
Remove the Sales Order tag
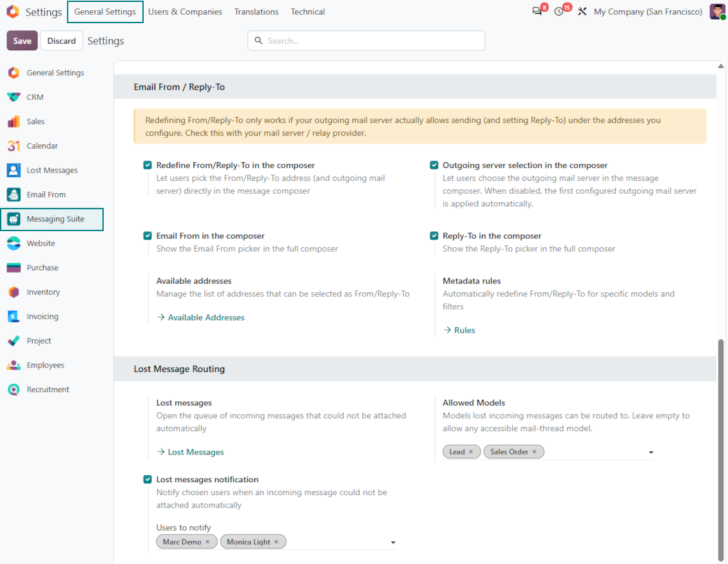click(534, 452)
